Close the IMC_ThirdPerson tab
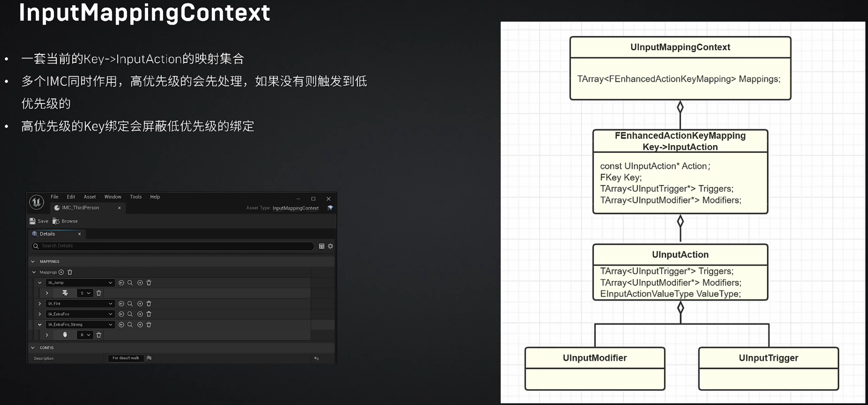 (x=120, y=208)
